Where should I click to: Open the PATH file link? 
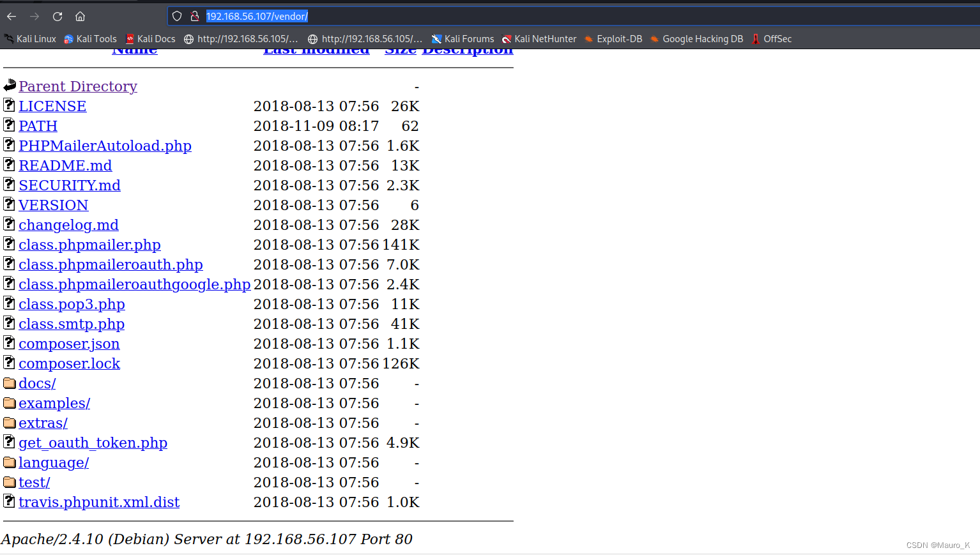point(38,126)
